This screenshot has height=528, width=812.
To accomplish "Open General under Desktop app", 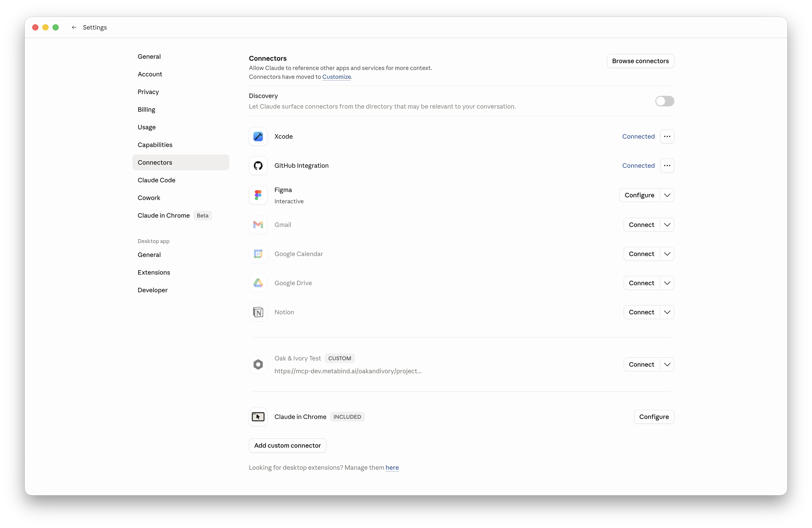I will click(181, 255).
